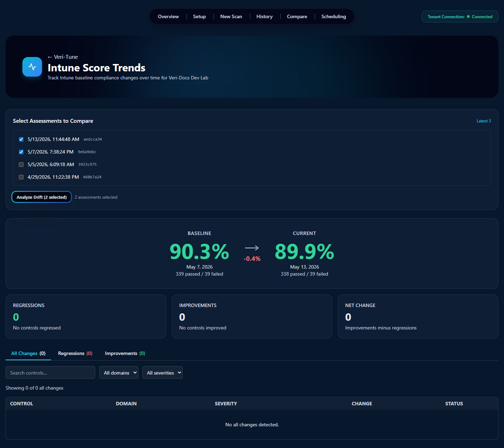Click Analyze Drift (2 selected) button

[x=42, y=197]
